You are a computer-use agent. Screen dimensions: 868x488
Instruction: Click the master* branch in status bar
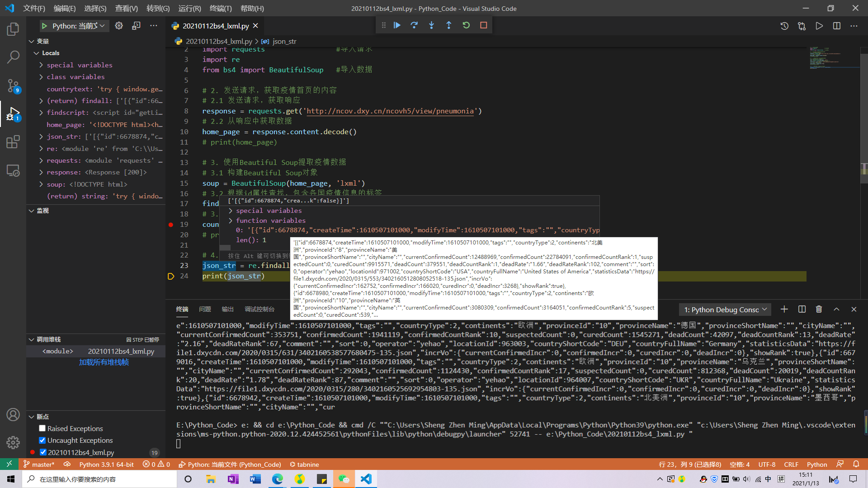coord(39,465)
